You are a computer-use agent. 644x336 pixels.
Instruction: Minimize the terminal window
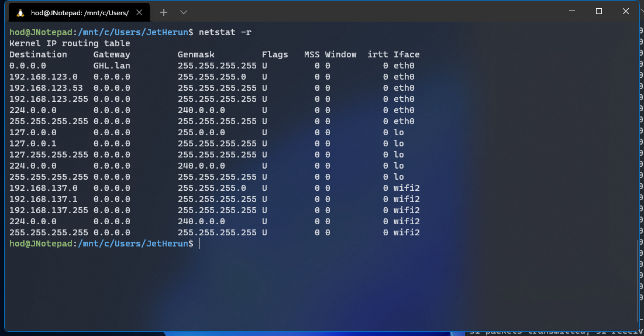(x=571, y=11)
